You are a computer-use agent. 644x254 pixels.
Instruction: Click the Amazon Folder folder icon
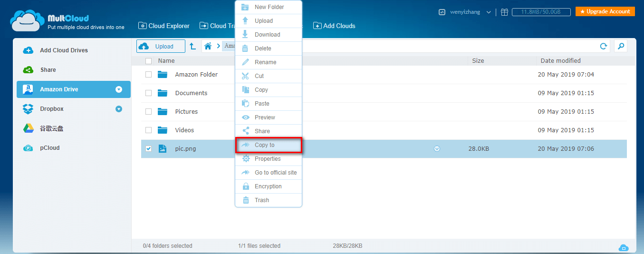tap(163, 74)
